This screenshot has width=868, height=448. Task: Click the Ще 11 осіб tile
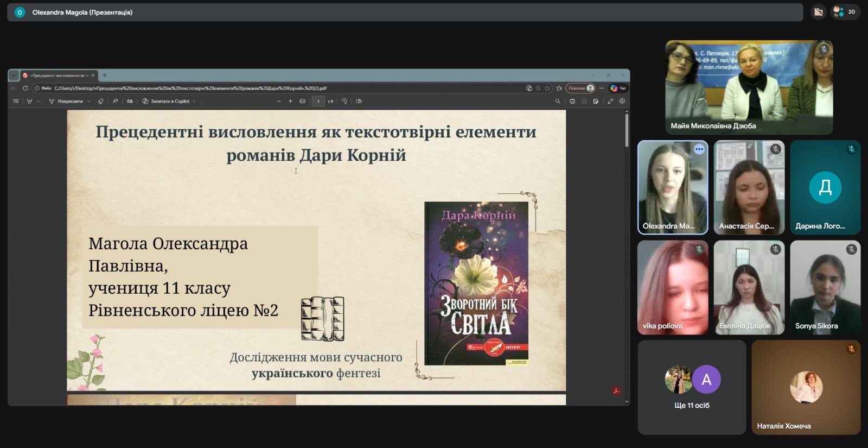pyautogui.click(x=692, y=387)
